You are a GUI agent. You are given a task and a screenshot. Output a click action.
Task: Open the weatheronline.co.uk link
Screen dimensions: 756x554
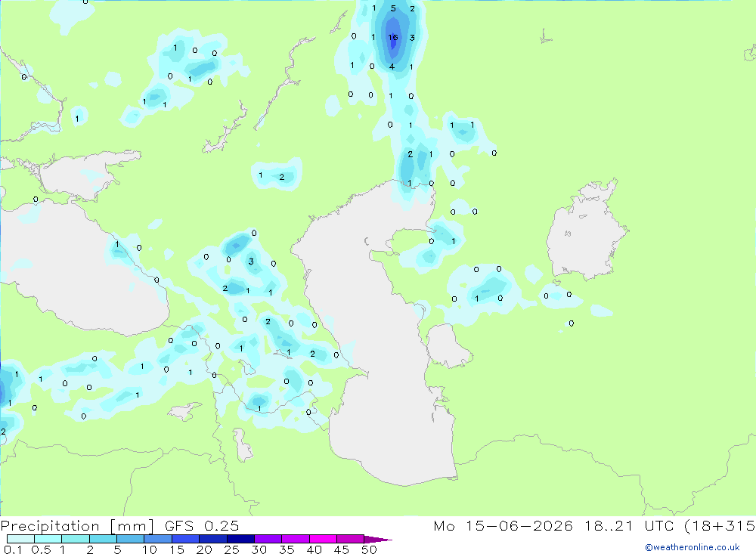692,547
